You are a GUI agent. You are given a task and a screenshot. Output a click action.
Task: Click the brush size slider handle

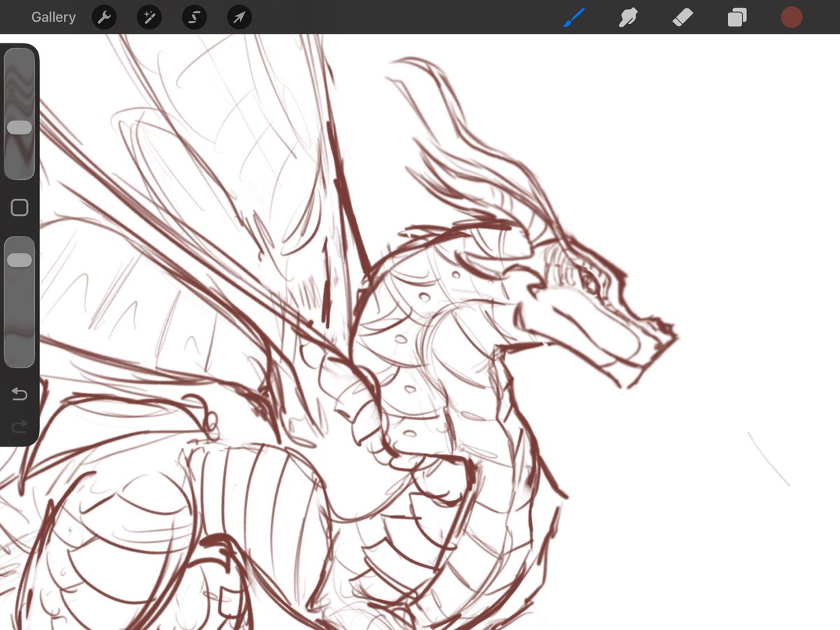click(19, 127)
